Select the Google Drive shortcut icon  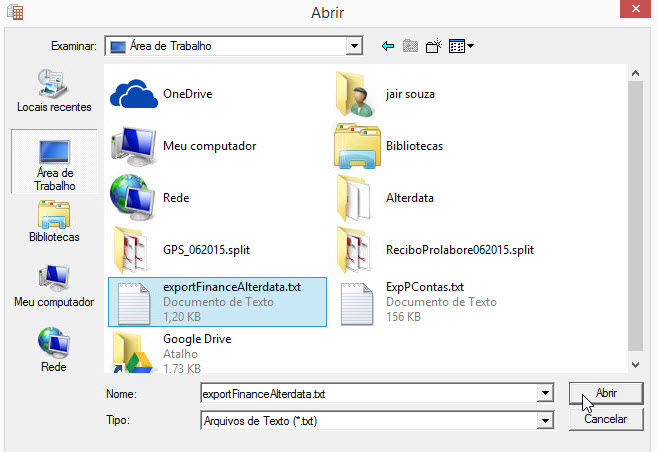132,352
